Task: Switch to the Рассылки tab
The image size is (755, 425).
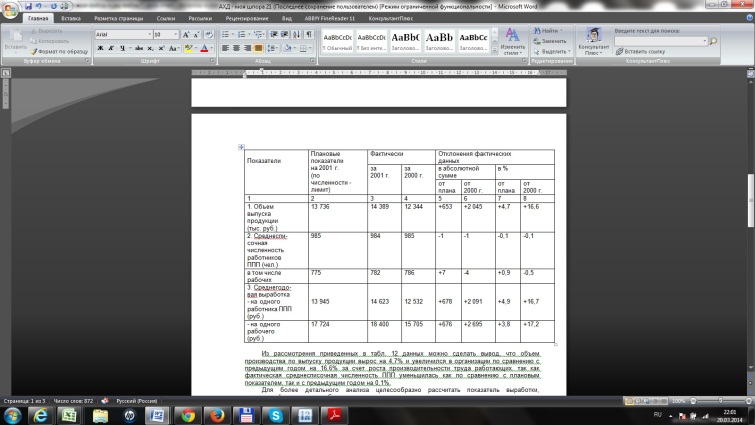Action: [200, 18]
